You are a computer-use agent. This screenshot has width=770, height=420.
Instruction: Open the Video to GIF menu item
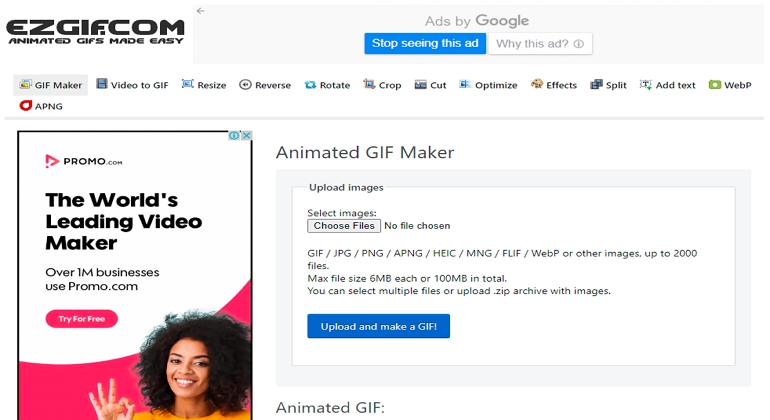133,84
